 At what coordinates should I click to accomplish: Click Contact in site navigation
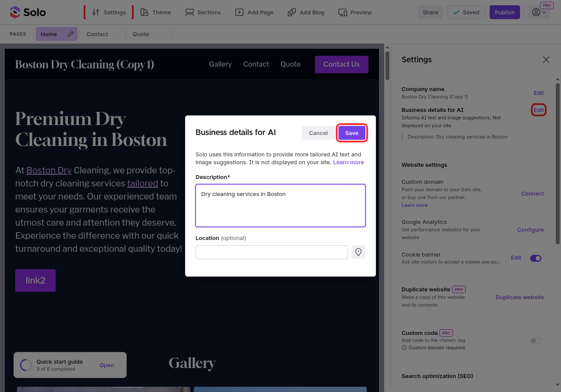click(x=256, y=64)
